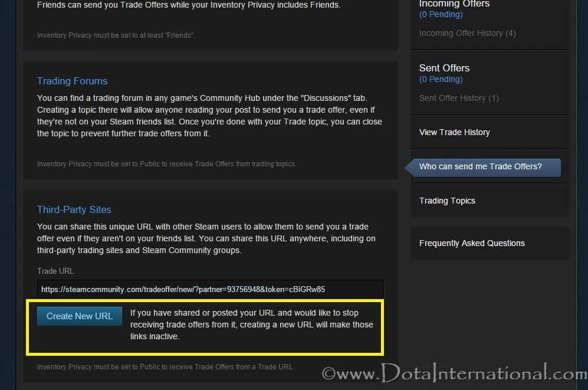Open the Third-Party Sites heading link
Viewport: 588px width, 390px height.
74,209
